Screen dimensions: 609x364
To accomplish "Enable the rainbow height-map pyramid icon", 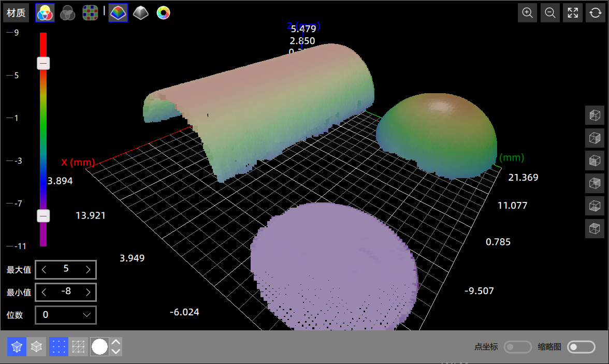I will pyautogui.click(x=118, y=13).
